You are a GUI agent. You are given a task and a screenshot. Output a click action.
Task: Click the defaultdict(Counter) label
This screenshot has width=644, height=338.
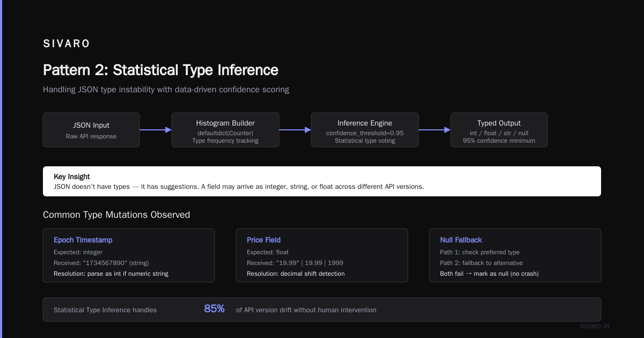click(x=225, y=133)
